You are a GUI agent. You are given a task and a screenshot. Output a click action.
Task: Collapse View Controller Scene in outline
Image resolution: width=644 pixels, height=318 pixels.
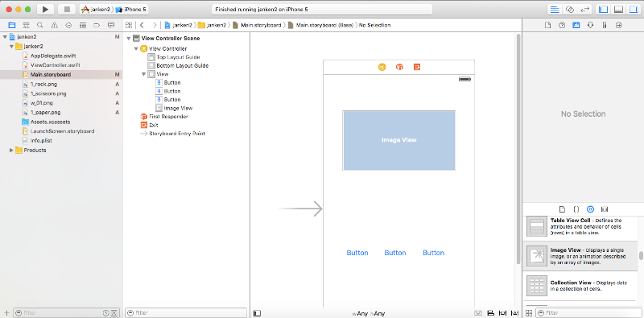pyautogui.click(x=129, y=39)
